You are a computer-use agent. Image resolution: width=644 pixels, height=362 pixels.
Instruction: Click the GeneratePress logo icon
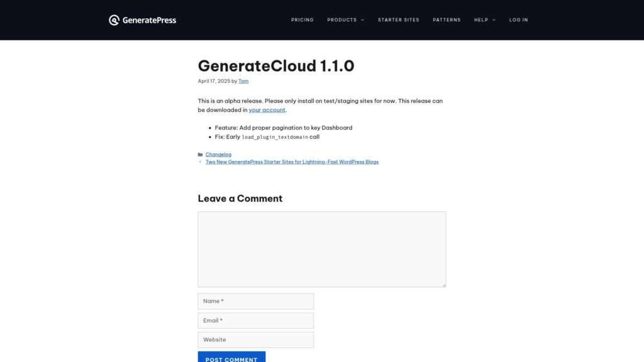pyautogui.click(x=114, y=20)
